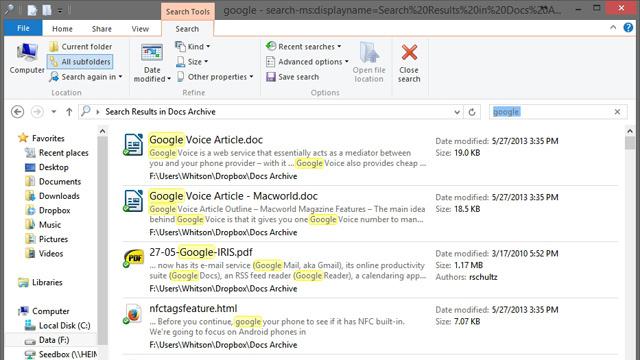This screenshot has height=360, width=640.
Task: Click the title bar new document quick access icon
Action: pos(32,10)
